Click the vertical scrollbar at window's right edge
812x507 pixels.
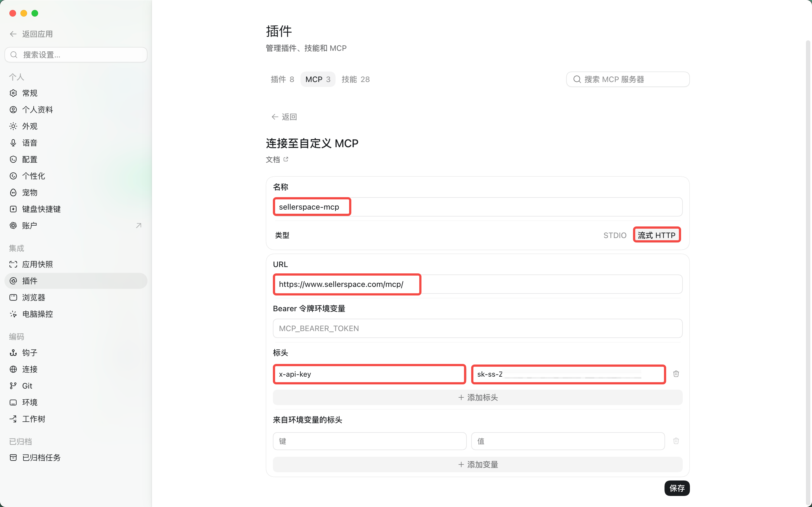coord(808,272)
